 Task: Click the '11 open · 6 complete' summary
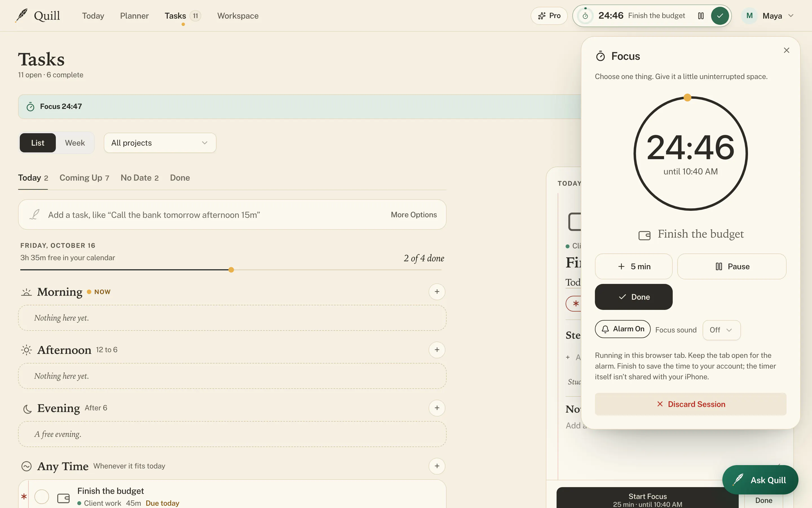(51, 75)
